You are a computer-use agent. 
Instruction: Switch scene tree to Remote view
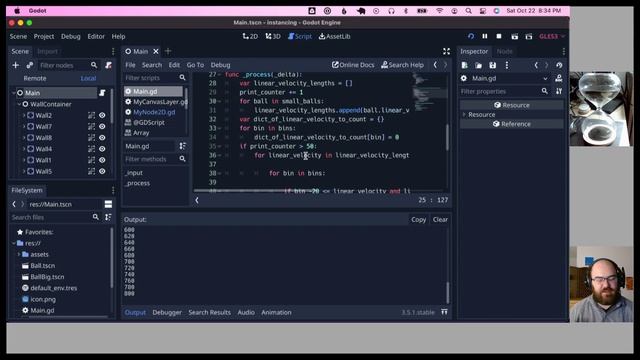coord(35,78)
